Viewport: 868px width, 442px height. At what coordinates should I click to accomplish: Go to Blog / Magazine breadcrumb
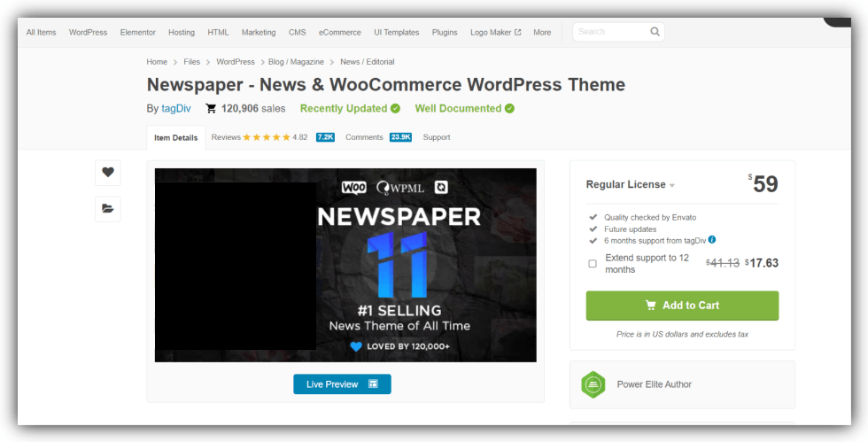coord(296,62)
